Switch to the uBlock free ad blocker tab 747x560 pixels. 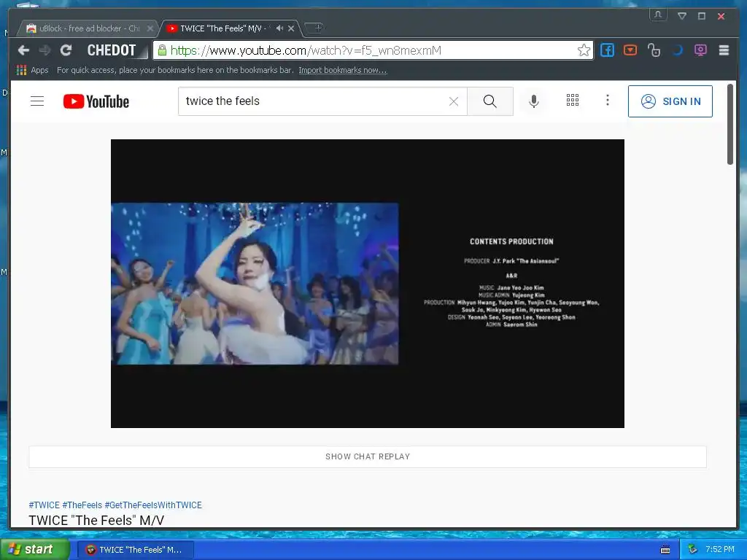pyautogui.click(x=88, y=28)
